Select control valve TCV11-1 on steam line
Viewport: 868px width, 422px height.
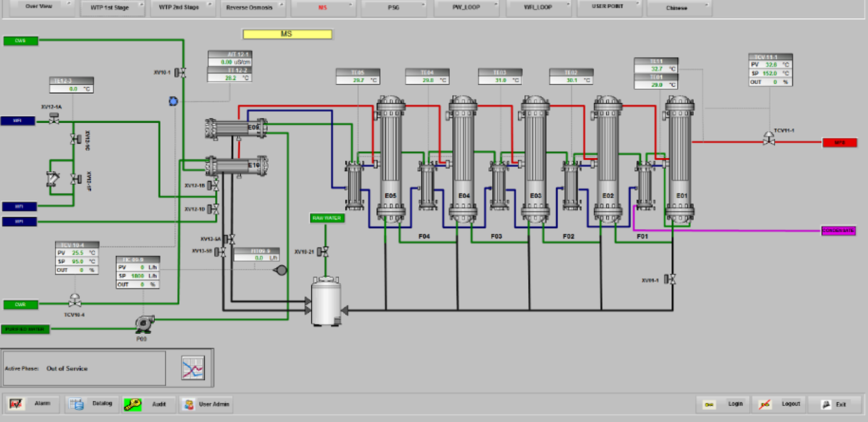click(x=769, y=138)
